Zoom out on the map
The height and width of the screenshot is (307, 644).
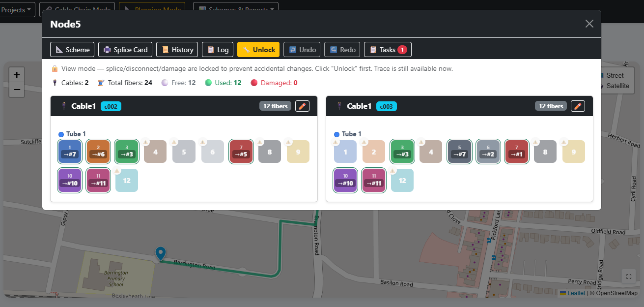[x=17, y=90]
